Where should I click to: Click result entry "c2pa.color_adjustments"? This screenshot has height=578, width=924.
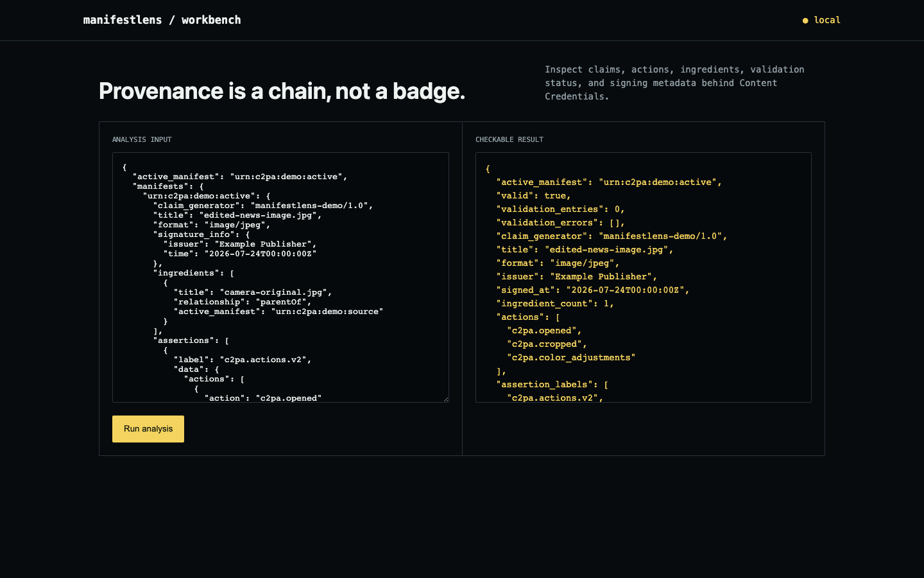[x=571, y=358]
